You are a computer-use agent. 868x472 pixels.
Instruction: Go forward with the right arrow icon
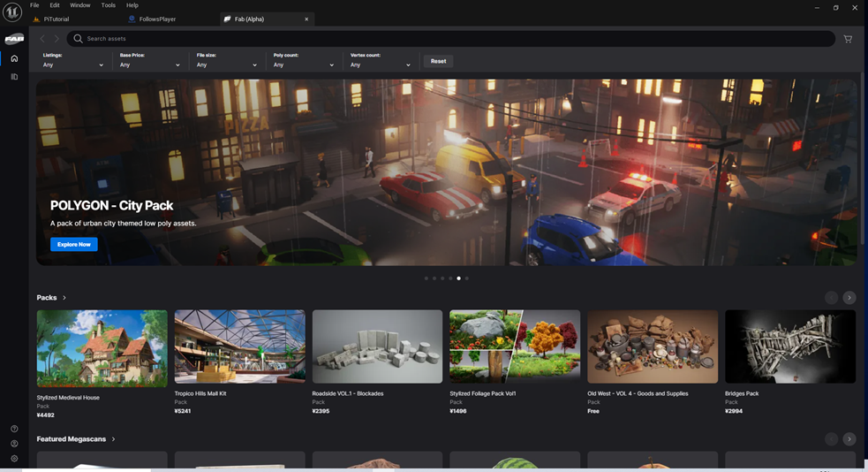point(56,39)
